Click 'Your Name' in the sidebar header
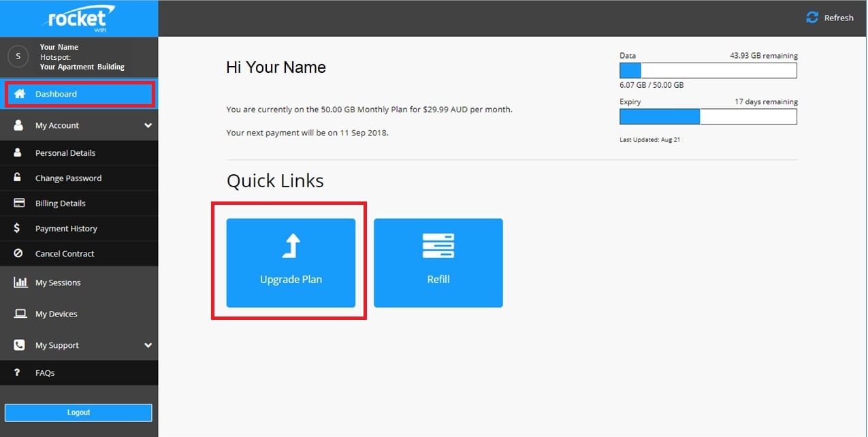 click(x=59, y=47)
